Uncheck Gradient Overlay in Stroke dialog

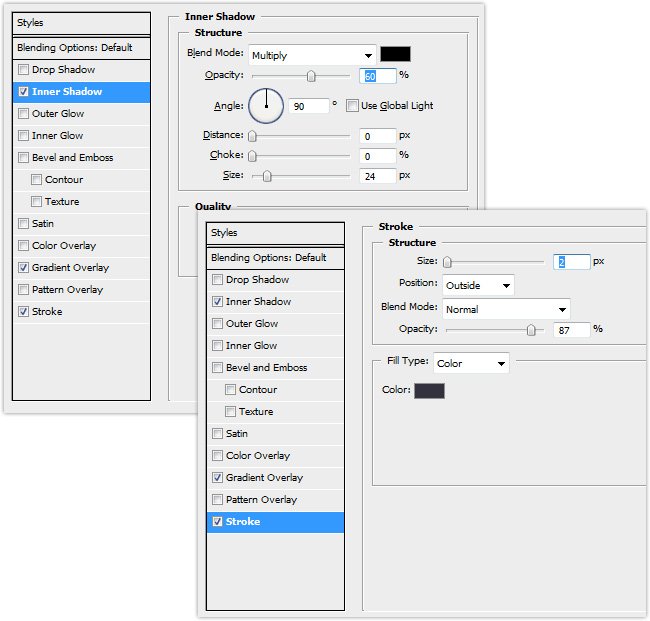point(217,477)
